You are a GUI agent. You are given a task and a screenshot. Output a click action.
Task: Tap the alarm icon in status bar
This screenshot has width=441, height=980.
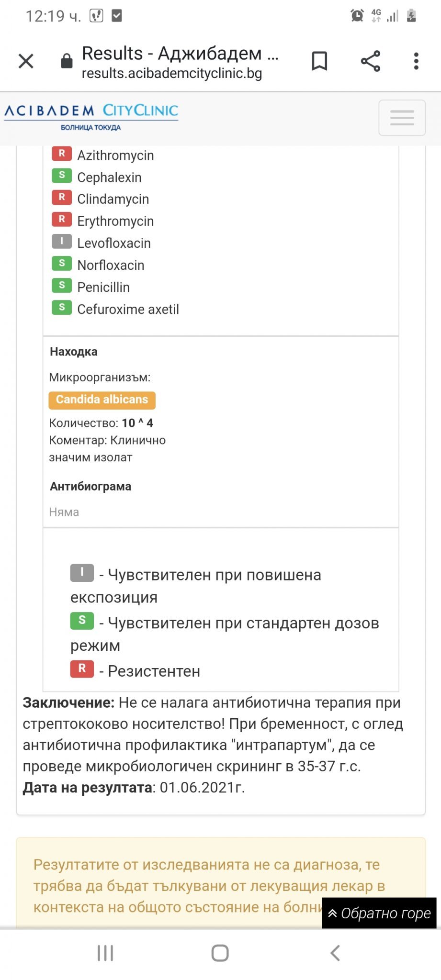[357, 16]
